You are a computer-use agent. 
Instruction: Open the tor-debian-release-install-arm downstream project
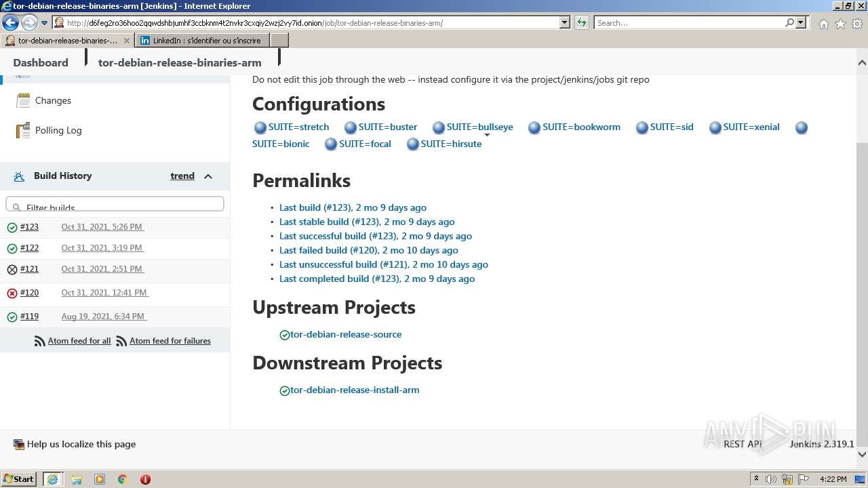coord(355,390)
